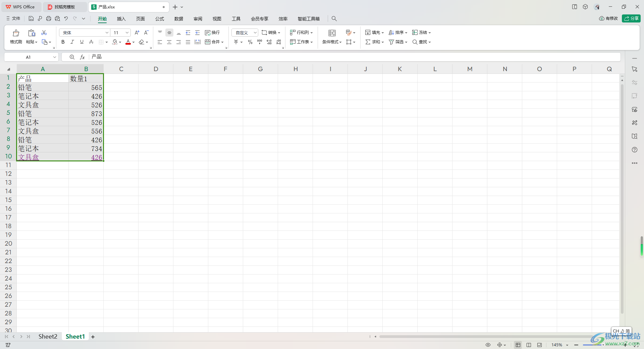Open the Name Box dropdown arrow
Viewport: 644px width, 349px height.
pyautogui.click(x=55, y=57)
